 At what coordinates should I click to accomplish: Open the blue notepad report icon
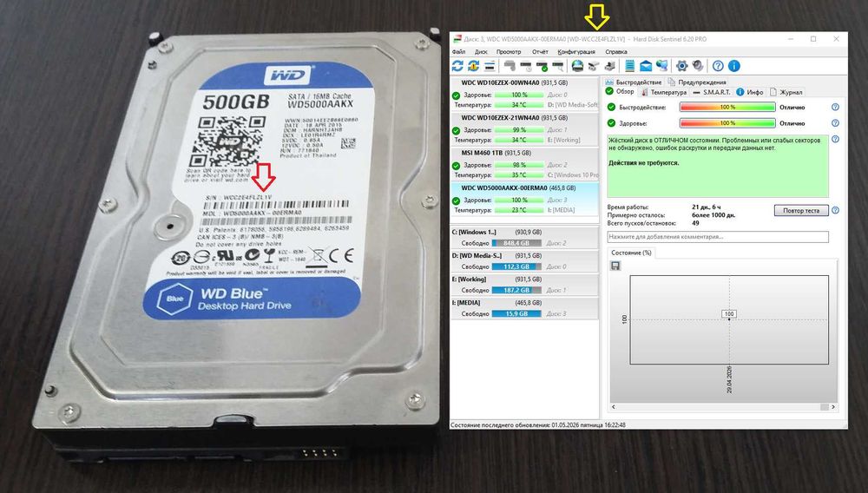tap(629, 66)
